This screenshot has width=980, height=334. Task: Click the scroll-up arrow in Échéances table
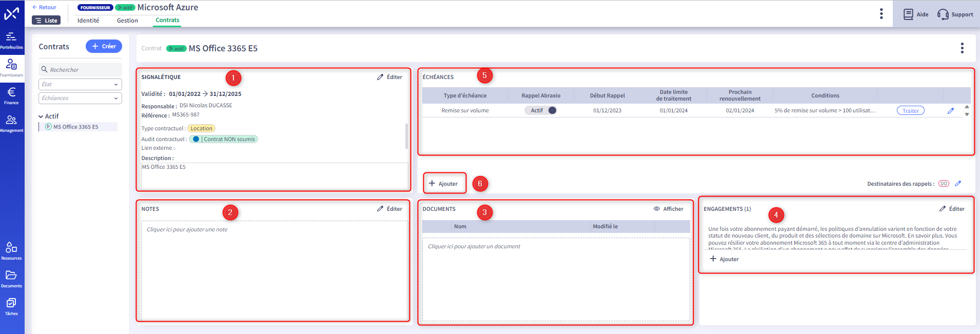click(967, 107)
